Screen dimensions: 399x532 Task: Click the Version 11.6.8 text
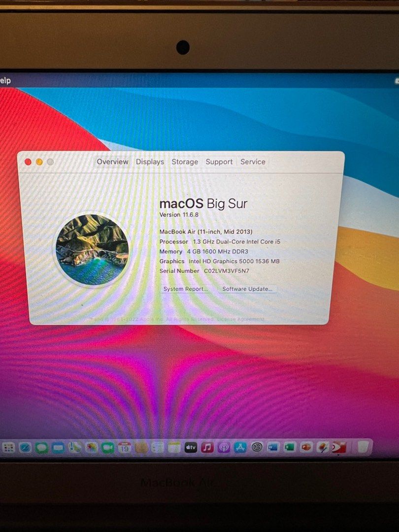tap(179, 215)
